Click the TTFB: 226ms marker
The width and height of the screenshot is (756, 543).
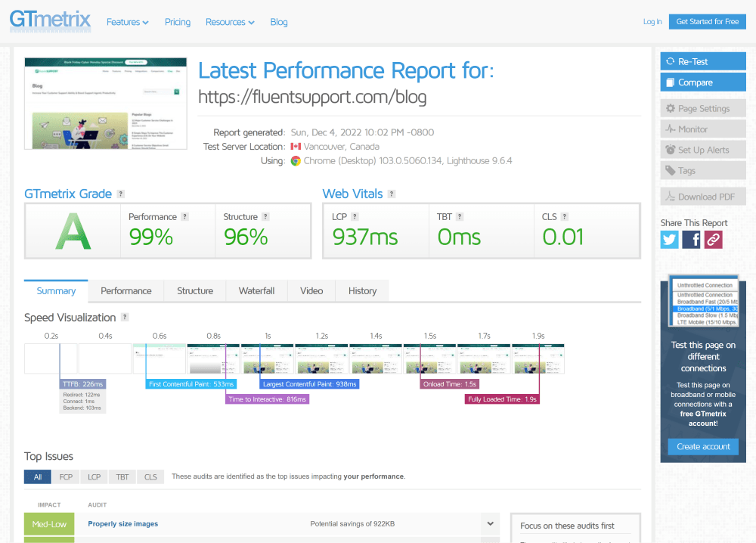pos(82,384)
